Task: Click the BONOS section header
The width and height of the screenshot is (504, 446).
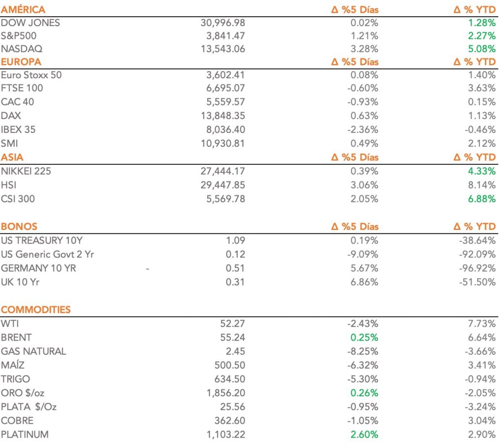Action: coord(19,226)
